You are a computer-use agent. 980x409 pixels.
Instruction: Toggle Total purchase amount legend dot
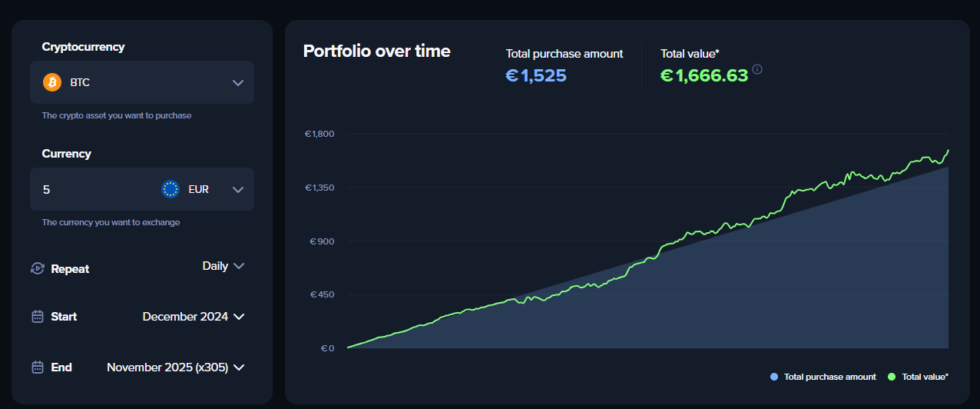[773, 377]
